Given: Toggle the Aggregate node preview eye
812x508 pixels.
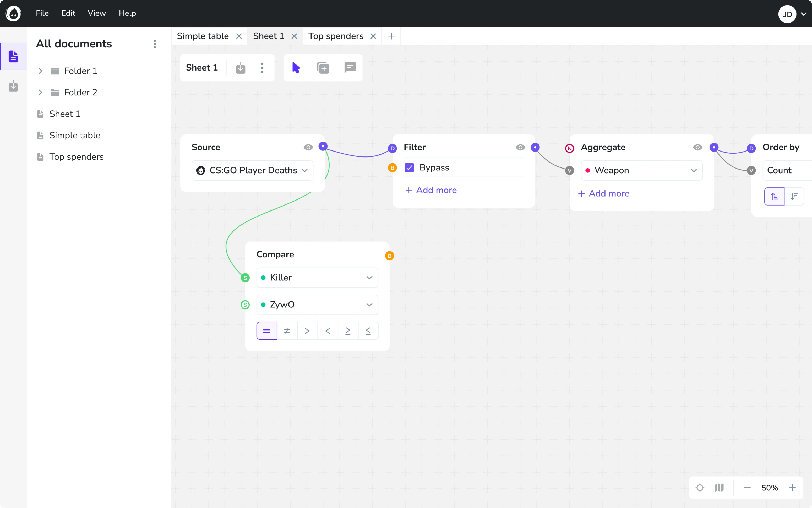Looking at the screenshot, I should (697, 147).
